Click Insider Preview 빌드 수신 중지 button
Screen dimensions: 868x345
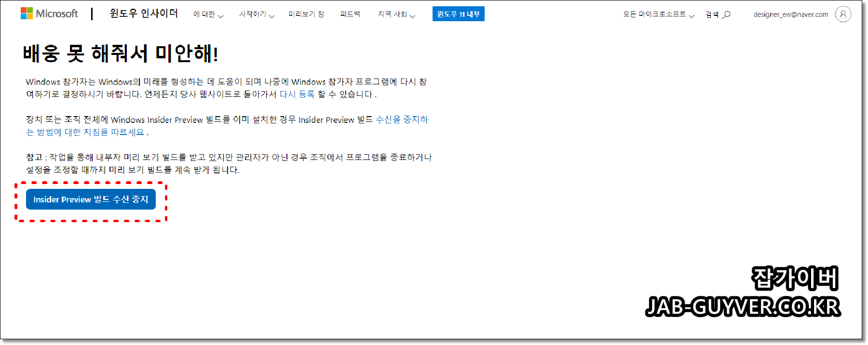point(91,199)
